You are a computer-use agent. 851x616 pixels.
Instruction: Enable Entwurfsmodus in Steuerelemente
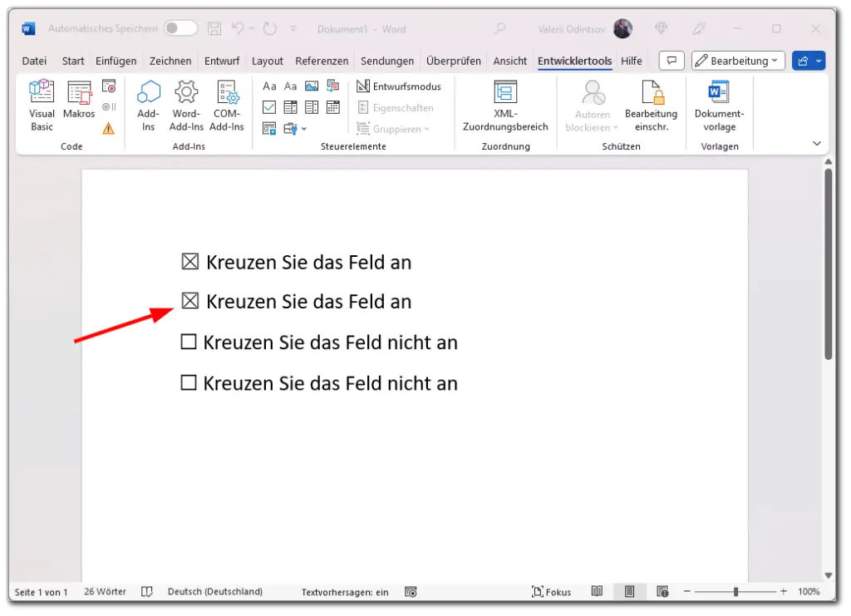point(401,86)
